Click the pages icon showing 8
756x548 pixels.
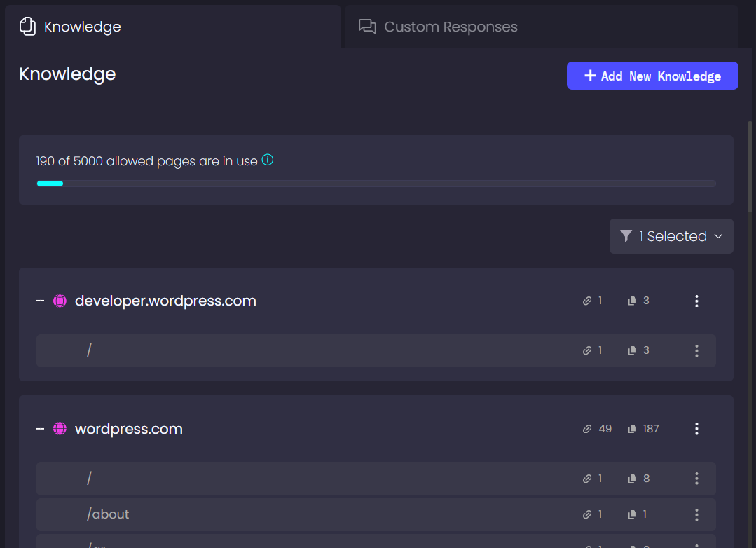click(x=632, y=479)
